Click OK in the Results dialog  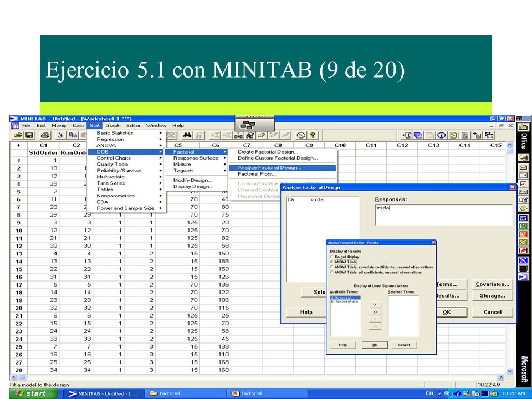[375, 345]
